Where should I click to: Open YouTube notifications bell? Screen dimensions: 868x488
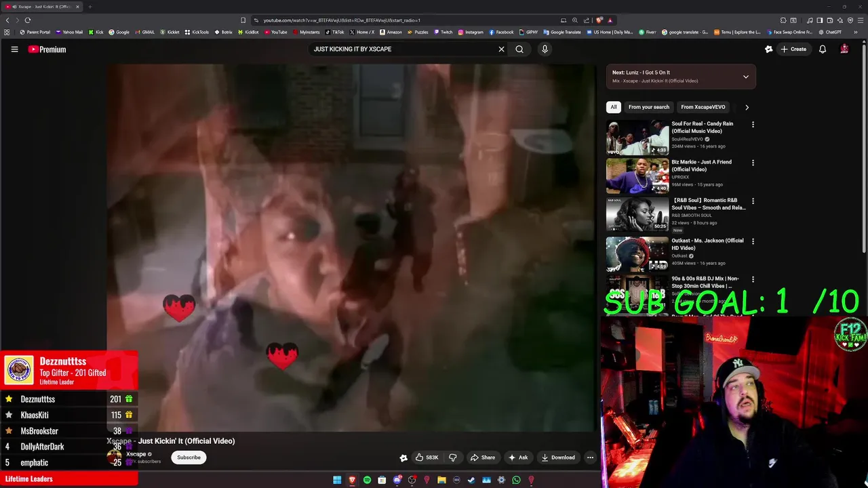pyautogui.click(x=823, y=49)
